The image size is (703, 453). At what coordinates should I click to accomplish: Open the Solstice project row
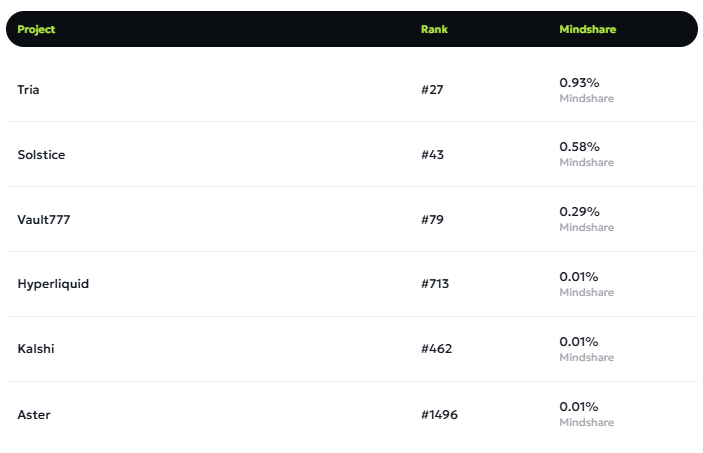[x=41, y=155]
